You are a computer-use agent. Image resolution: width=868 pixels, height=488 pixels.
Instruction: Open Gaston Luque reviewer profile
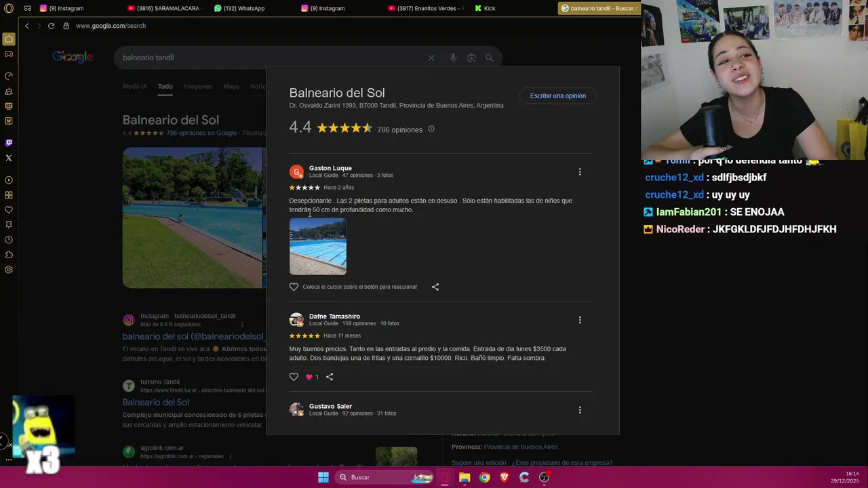pos(330,168)
